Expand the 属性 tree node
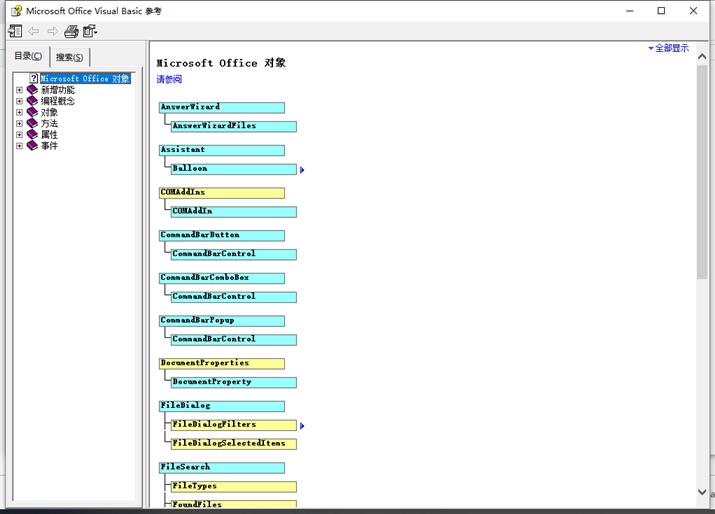 coord(19,135)
